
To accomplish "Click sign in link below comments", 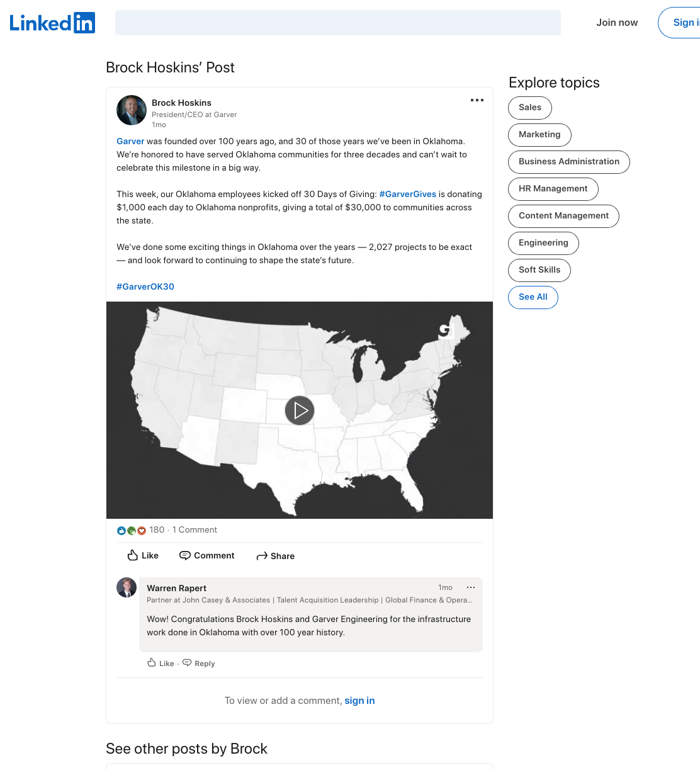I will point(359,701).
